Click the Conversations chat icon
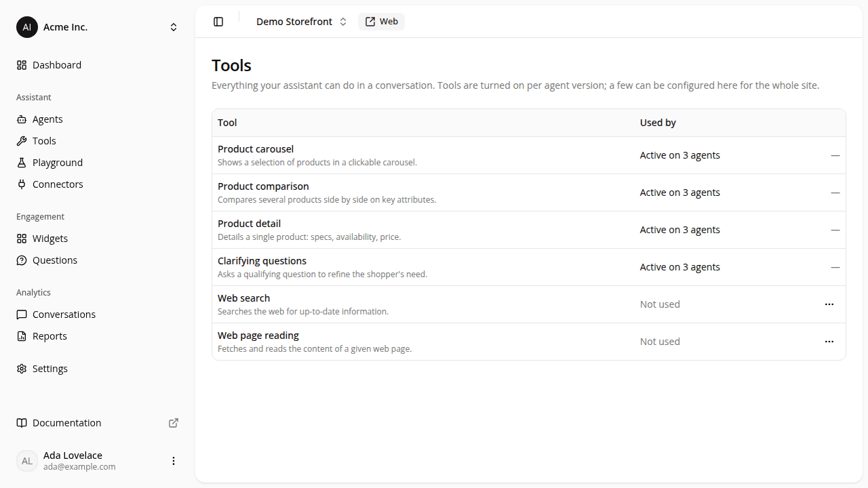This screenshot has width=868, height=488. coord(22,314)
